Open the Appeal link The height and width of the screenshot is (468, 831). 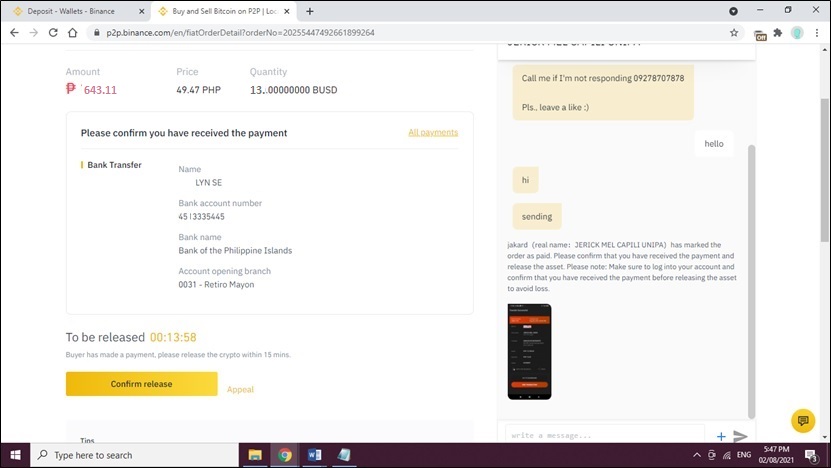click(240, 390)
